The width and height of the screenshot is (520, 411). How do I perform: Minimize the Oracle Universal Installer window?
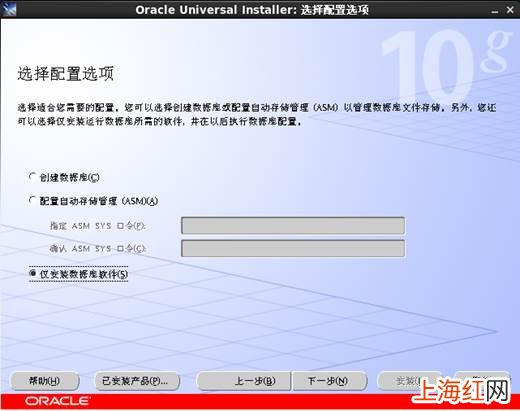click(x=495, y=11)
